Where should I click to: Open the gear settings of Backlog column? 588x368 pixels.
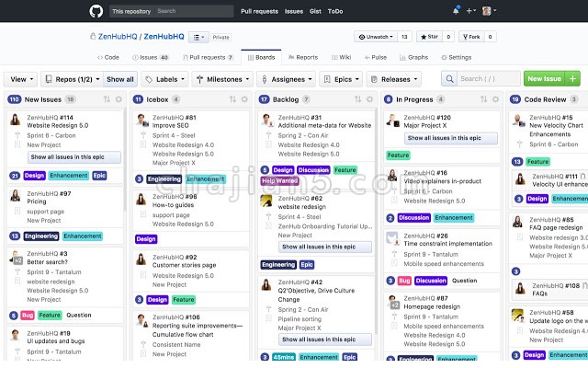pyautogui.click(x=369, y=99)
